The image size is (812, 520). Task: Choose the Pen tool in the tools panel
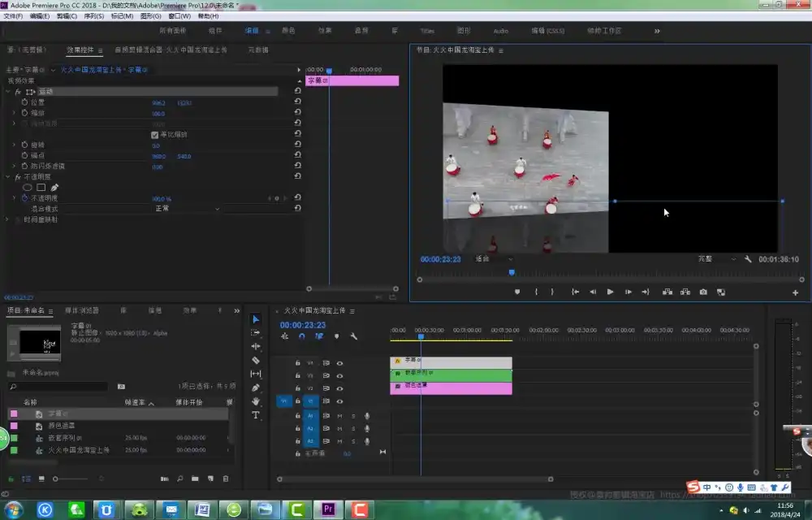[x=256, y=388]
